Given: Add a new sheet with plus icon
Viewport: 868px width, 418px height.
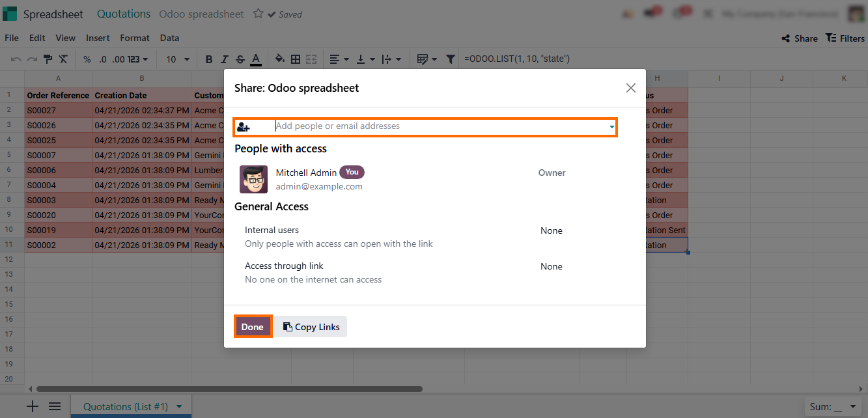Looking at the screenshot, I should 33,406.
